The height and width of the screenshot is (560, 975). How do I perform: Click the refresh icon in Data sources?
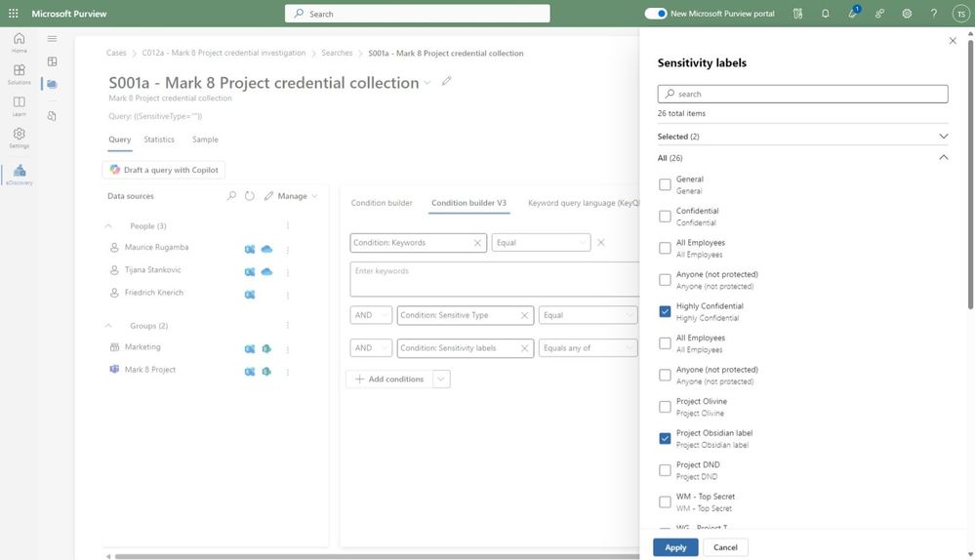pyautogui.click(x=250, y=196)
